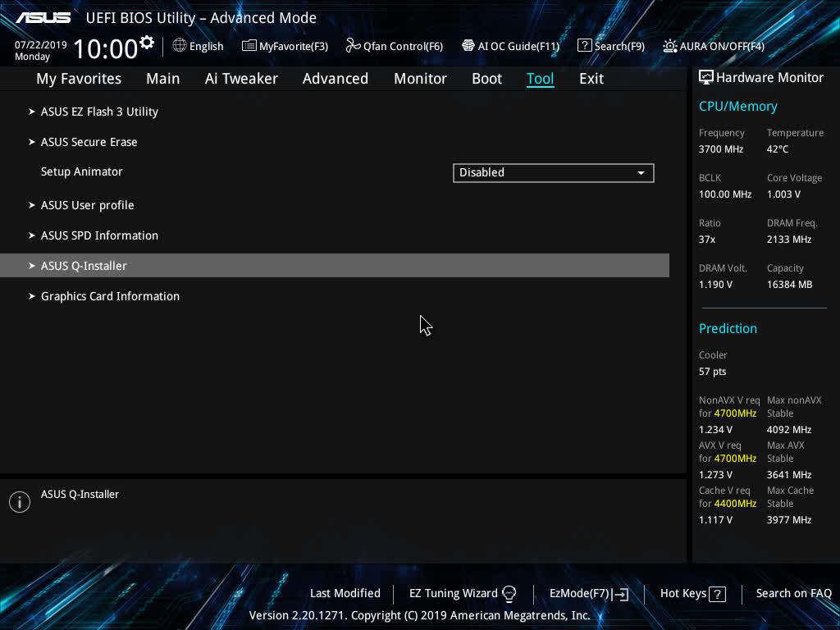The width and height of the screenshot is (840, 630).
Task: Expand ASUS SPD Information arrow
Action: click(32, 235)
